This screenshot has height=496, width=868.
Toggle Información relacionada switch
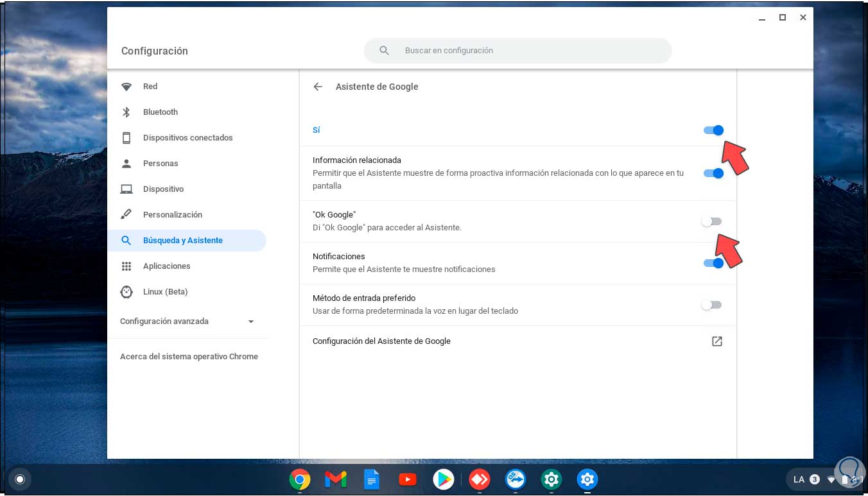coord(713,173)
